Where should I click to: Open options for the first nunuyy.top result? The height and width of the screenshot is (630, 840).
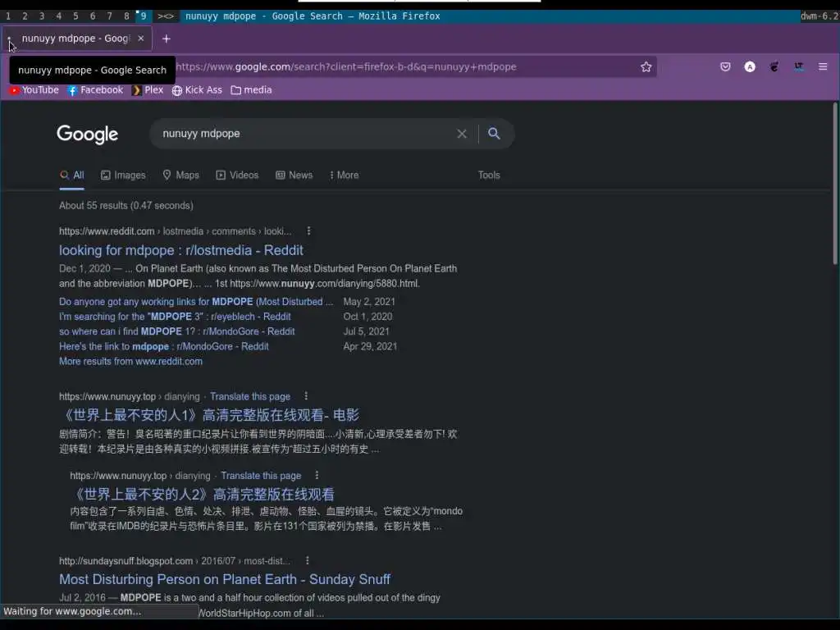pos(306,396)
